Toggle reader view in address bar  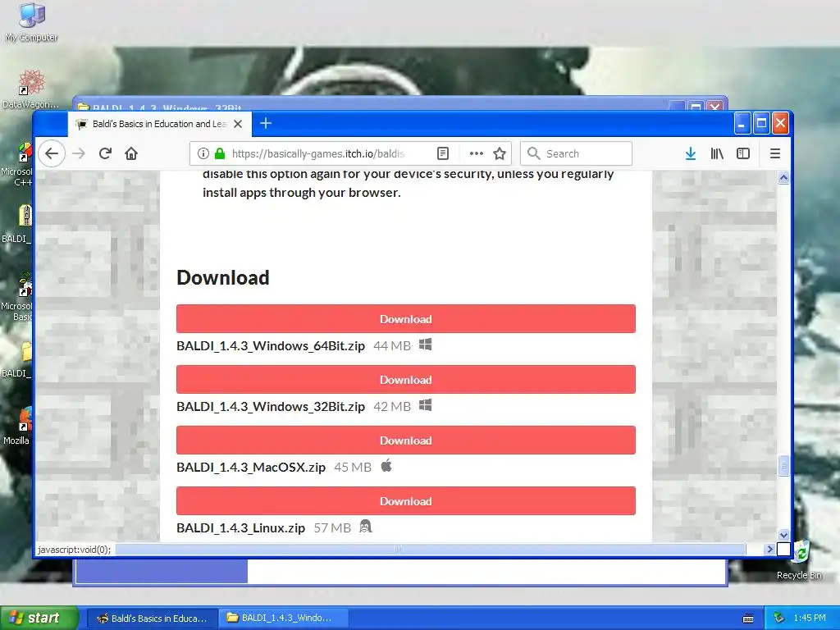443,153
